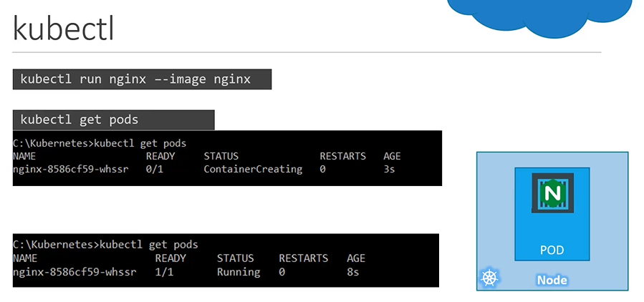The height and width of the screenshot is (302, 644).
Task: Click the pod name in the first terminal output
Action: click(x=69, y=170)
